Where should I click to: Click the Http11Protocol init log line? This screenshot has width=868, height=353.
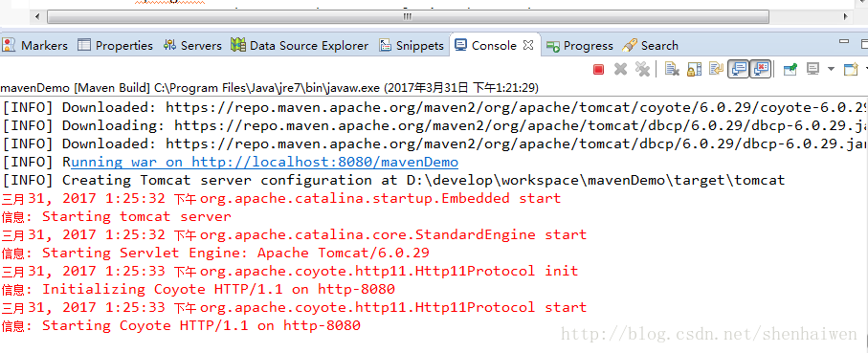pos(290,271)
